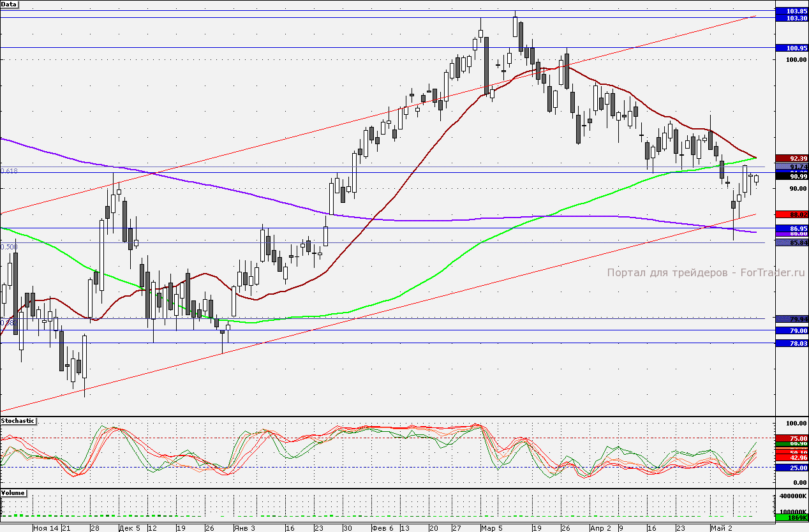The image size is (809, 532).
Task: Select the Volume panel label
Action: (x=13, y=494)
